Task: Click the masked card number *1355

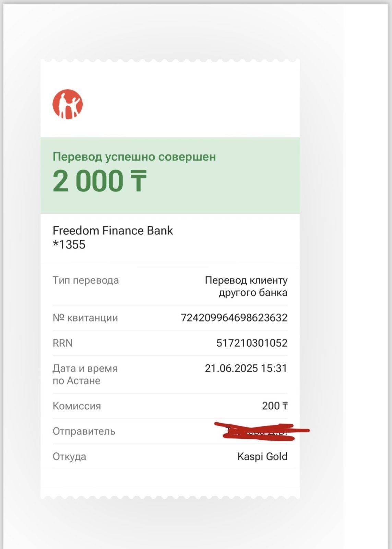Action: point(69,245)
